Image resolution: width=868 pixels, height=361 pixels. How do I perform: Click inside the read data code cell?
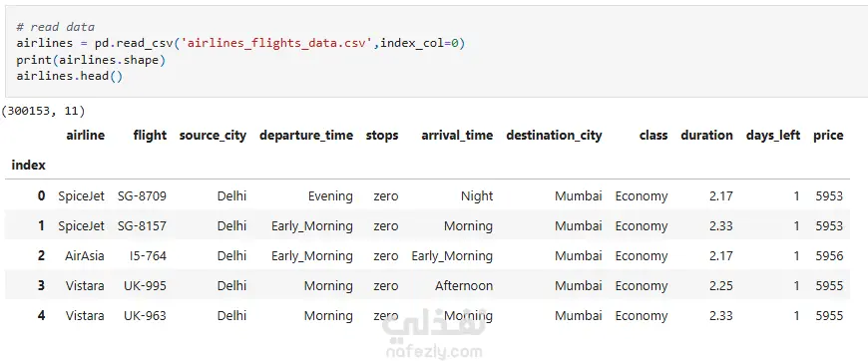tap(434, 52)
